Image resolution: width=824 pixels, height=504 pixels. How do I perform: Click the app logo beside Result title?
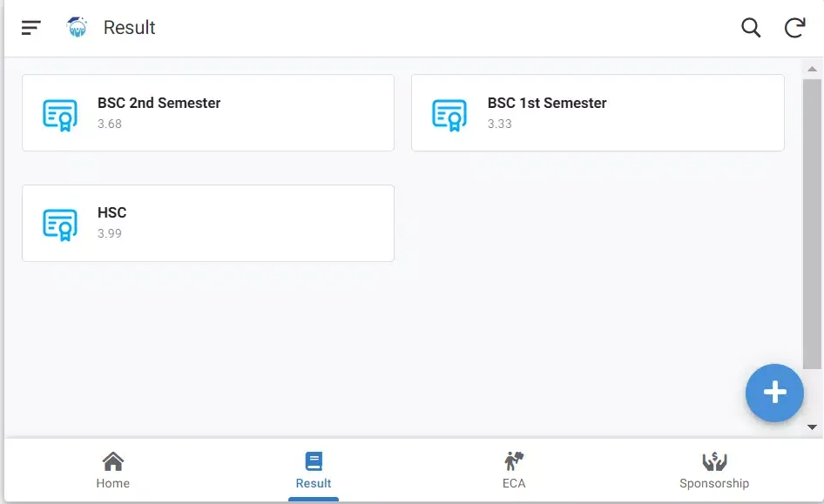tap(76, 27)
